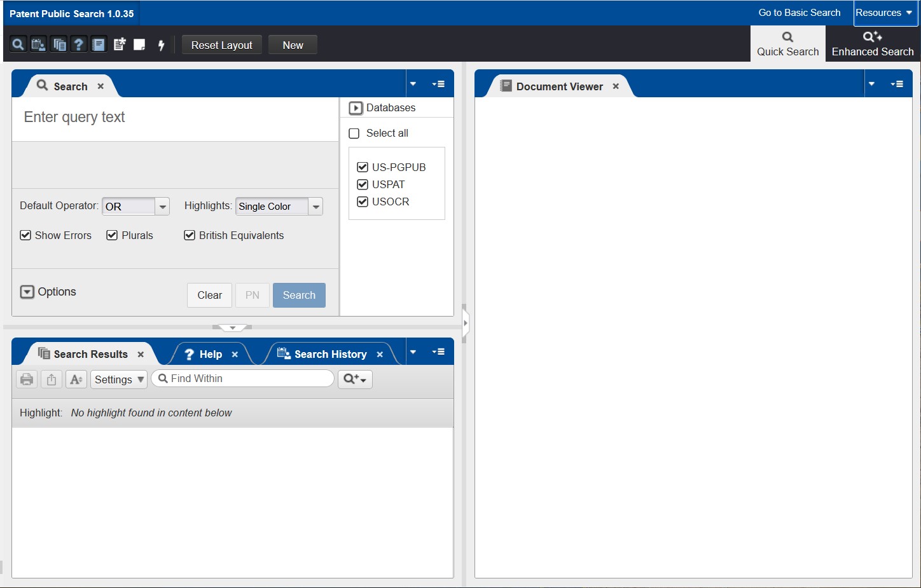
Task: Uncheck the USOCR database
Action: point(363,202)
